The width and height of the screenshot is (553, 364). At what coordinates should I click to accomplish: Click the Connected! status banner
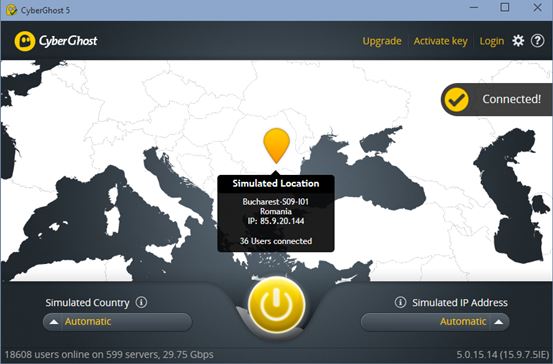(497, 99)
